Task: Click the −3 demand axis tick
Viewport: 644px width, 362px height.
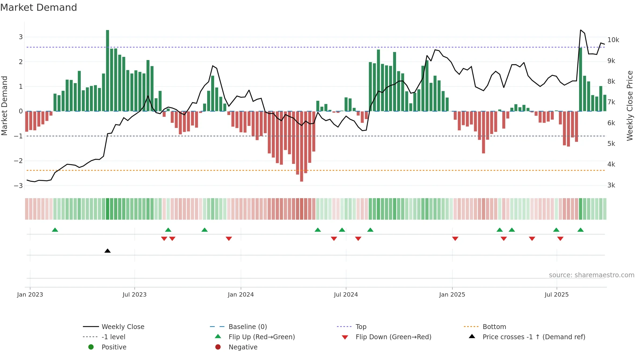Action: click(19, 186)
